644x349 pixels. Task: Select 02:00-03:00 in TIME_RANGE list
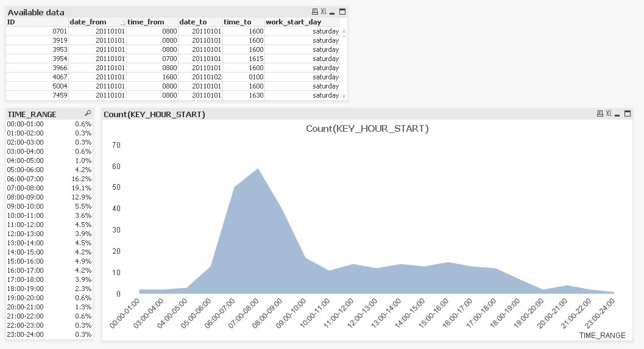[x=49, y=142]
